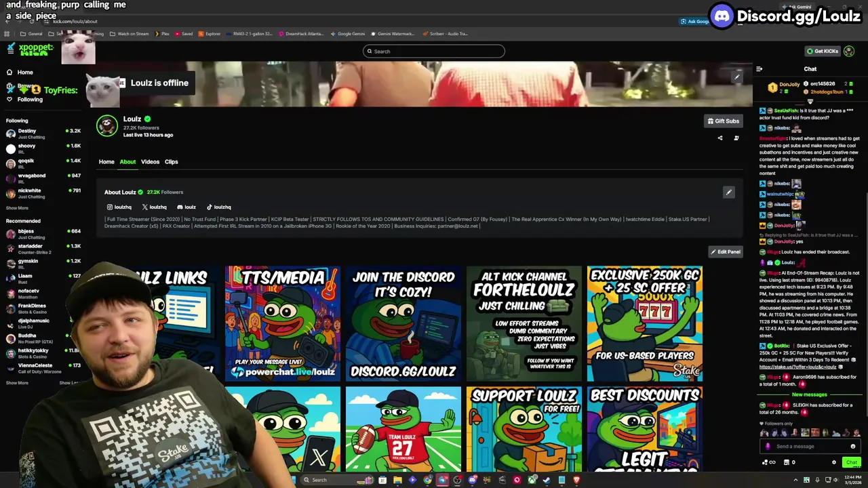
Task: Edit the About section with the pencil icon
Action: click(x=728, y=192)
